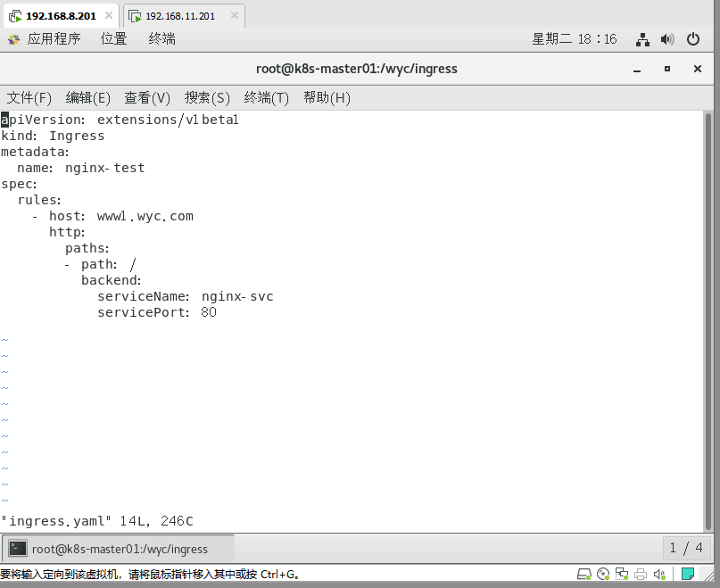Screen dimensions: 720x588
Task: Minimize the terminal window
Action: pos(637,70)
